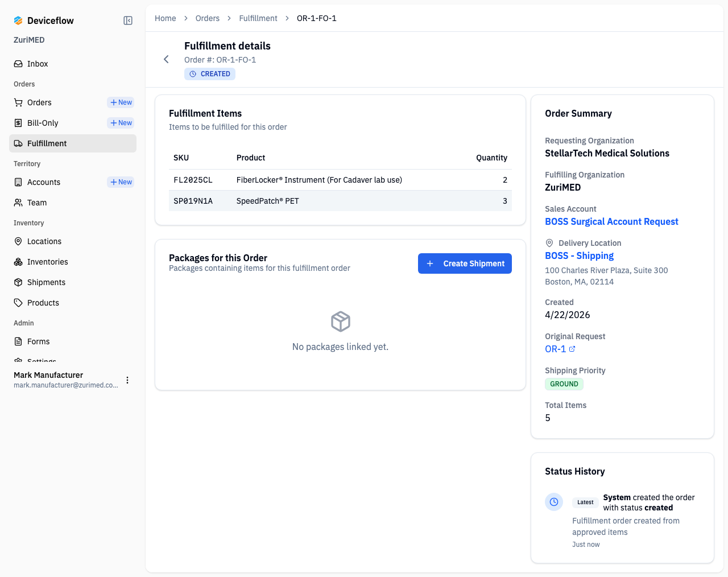Click the ZuriMED organization name in sidebar
Image resolution: width=728 pixels, height=577 pixels.
29,40
